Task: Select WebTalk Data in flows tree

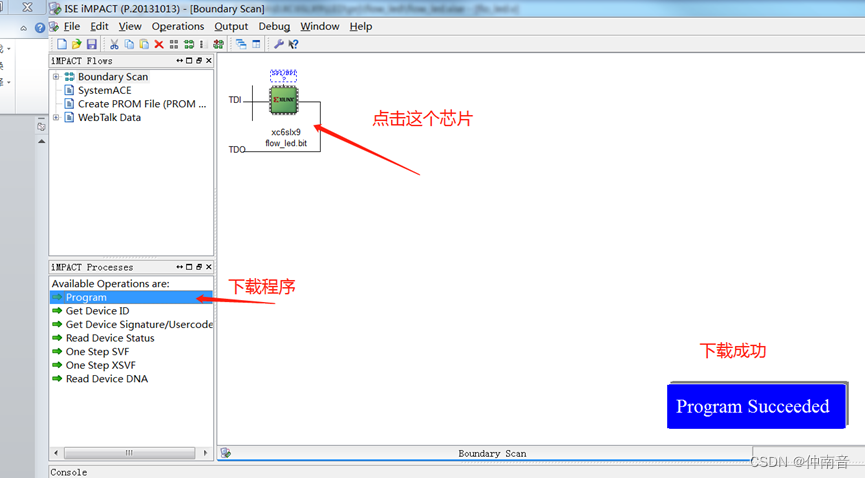Action: tap(109, 117)
